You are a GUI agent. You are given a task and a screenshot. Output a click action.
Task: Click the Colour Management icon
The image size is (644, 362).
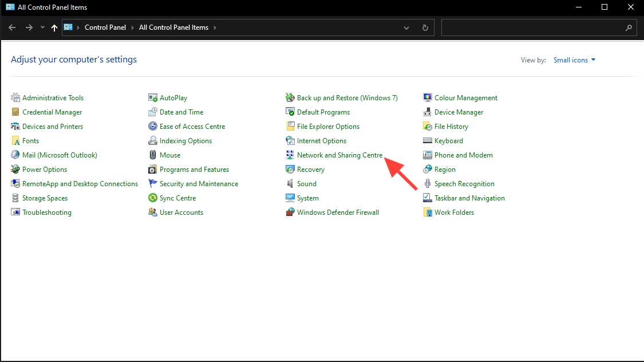pos(428,98)
